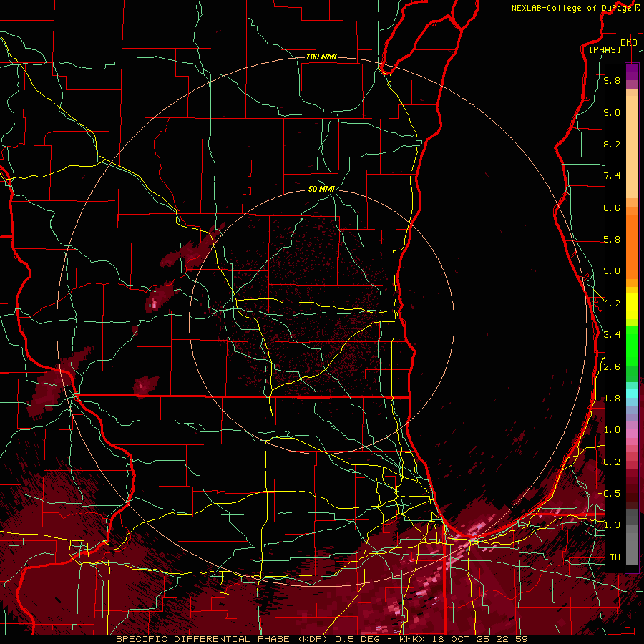Select the 9.0 value on the color scale
644x644 pixels.
click(x=612, y=113)
